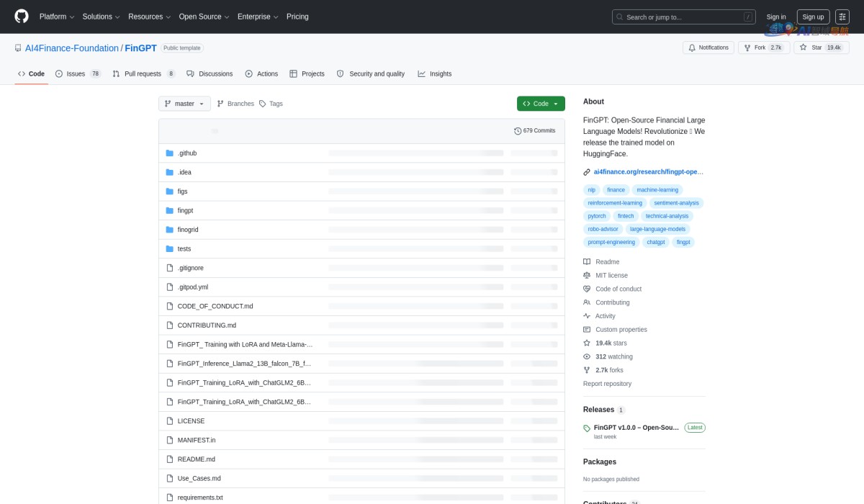Switch to the Code tab
Screen dimensions: 864x504
(31, 73)
